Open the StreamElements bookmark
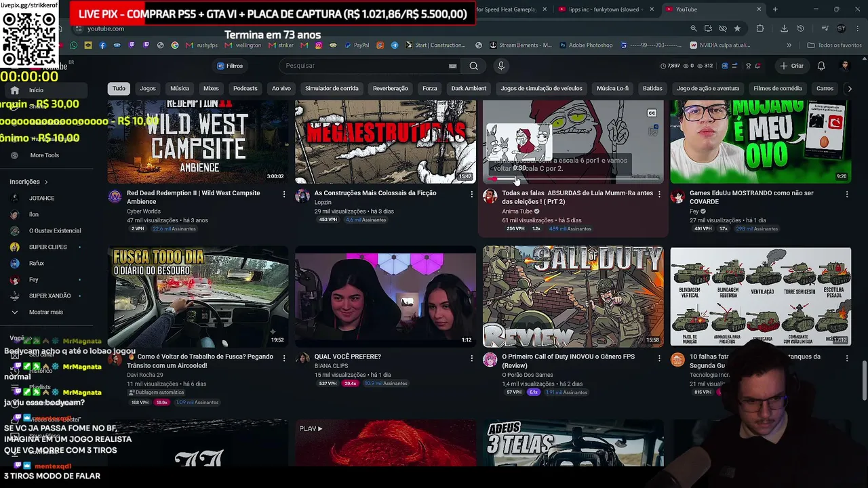Image resolution: width=868 pixels, height=488 pixels. coord(519,45)
